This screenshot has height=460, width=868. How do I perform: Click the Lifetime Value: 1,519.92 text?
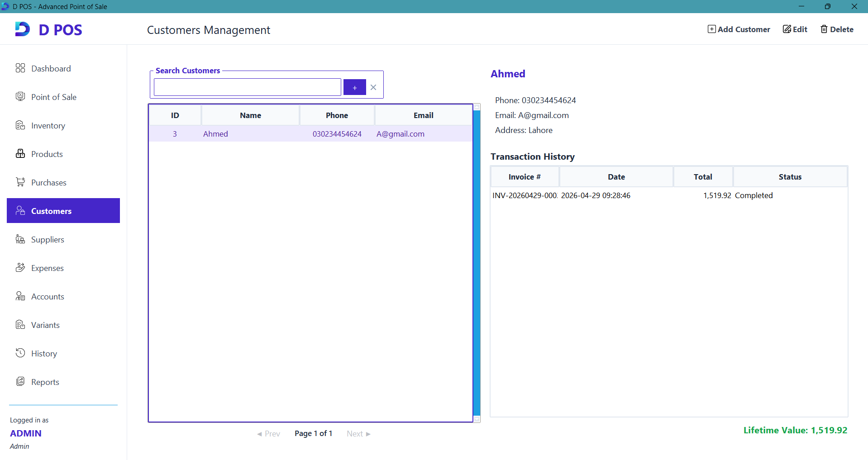pos(795,430)
